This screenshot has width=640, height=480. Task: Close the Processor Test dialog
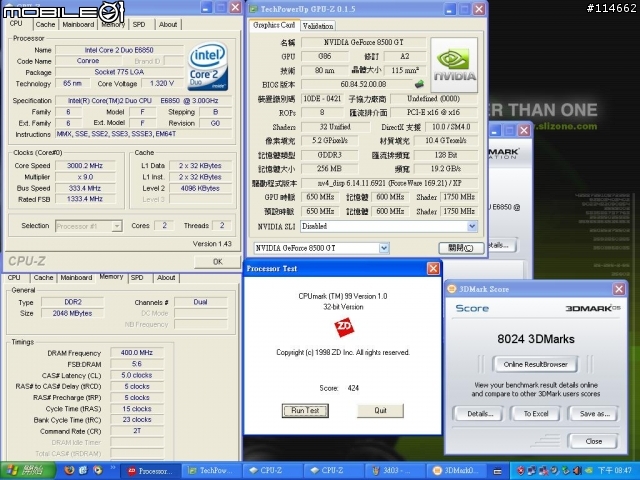click(x=433, y=268)
